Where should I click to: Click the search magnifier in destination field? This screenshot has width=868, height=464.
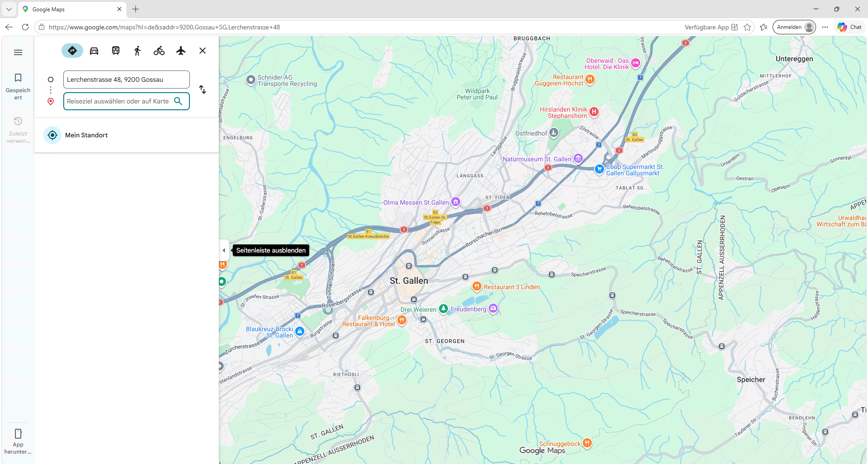tap(179, 101)
